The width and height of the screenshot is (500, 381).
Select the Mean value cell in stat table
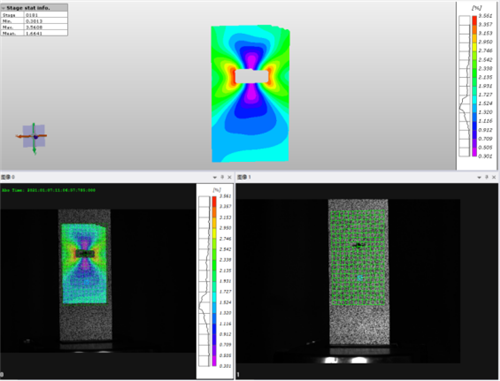[x=46, y=33]
